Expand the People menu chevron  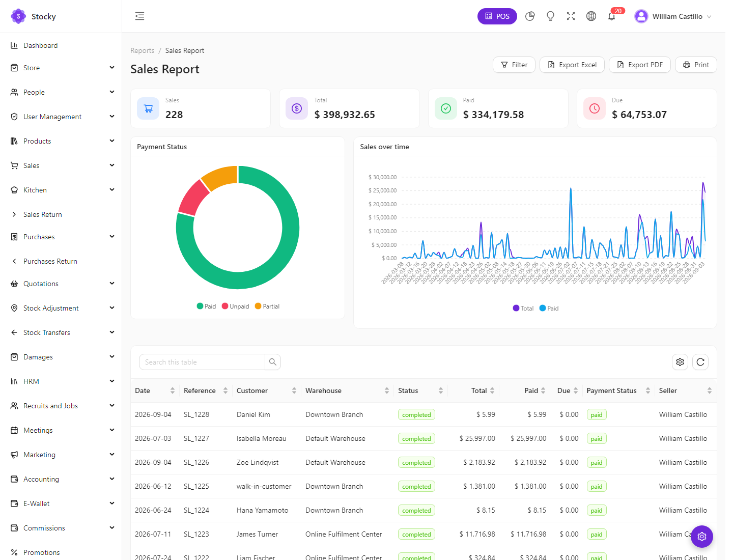111,92
